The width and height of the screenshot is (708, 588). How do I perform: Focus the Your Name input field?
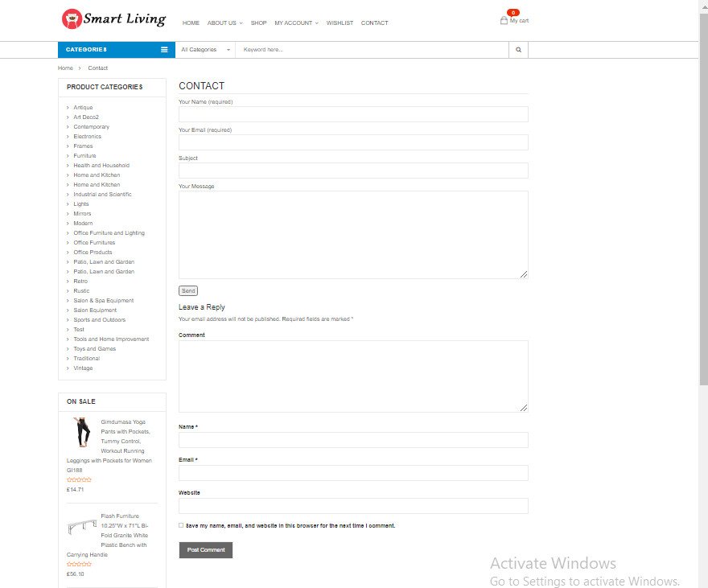pyautogui.click(x=353, y=114)
